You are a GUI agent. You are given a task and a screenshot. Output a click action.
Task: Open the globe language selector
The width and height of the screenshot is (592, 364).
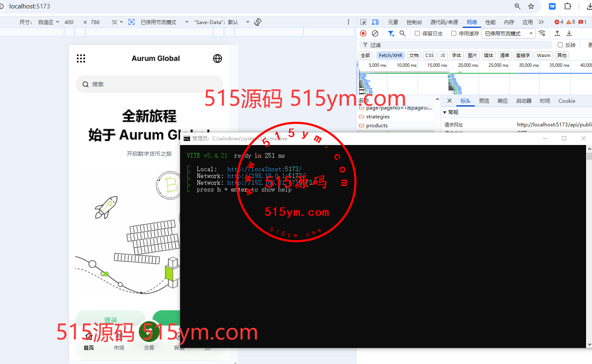click(218, 58)
